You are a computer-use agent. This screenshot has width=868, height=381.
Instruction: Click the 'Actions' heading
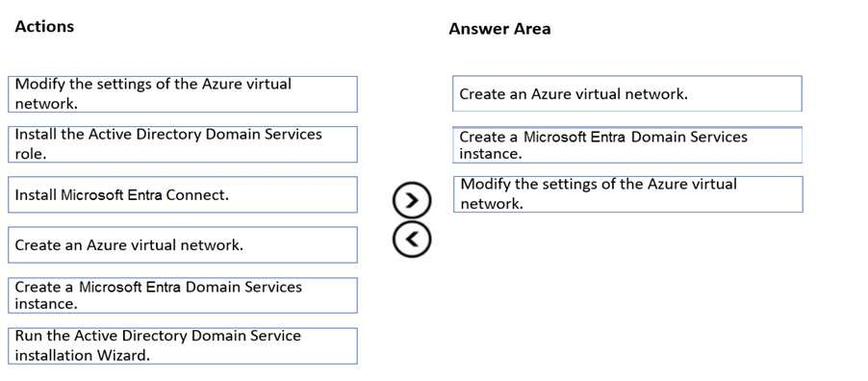44,27
